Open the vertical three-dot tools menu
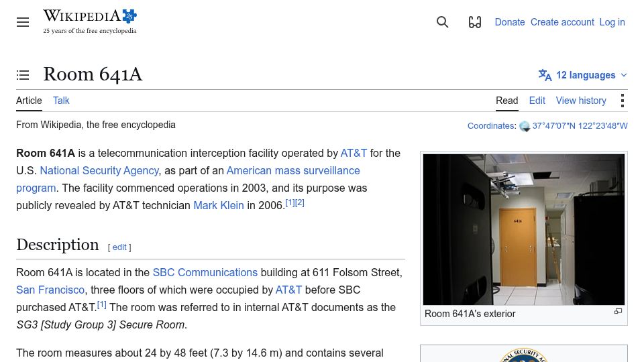Viewport: 644px width, 362px height. click(x=623, y=101)
